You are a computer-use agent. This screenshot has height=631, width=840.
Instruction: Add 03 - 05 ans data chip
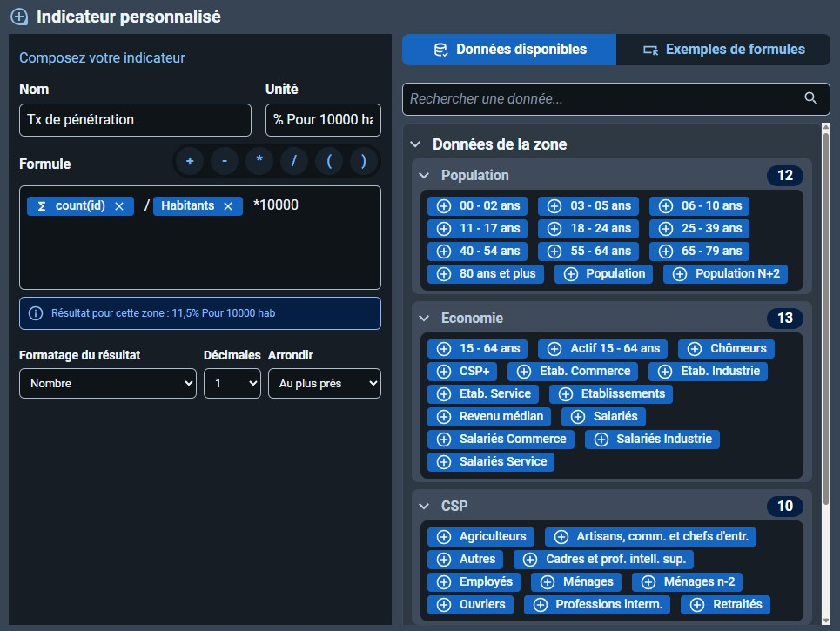tap(588, 205)
